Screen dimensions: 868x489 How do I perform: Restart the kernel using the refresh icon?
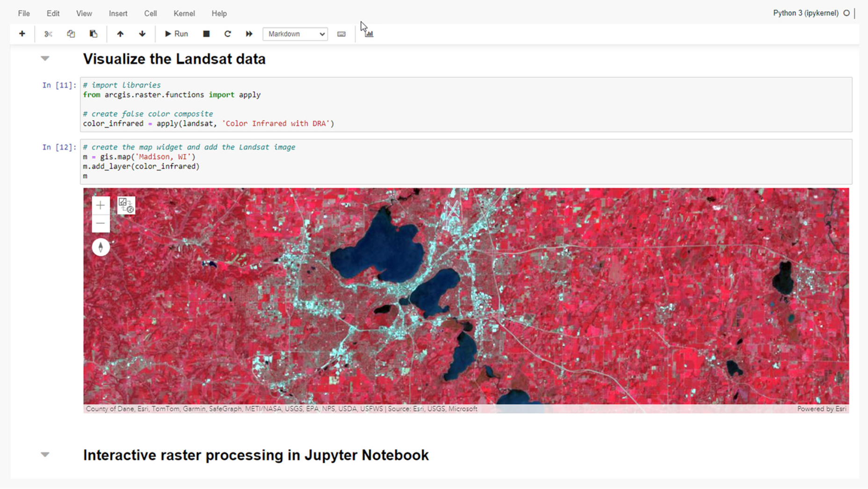coord(228,34)
